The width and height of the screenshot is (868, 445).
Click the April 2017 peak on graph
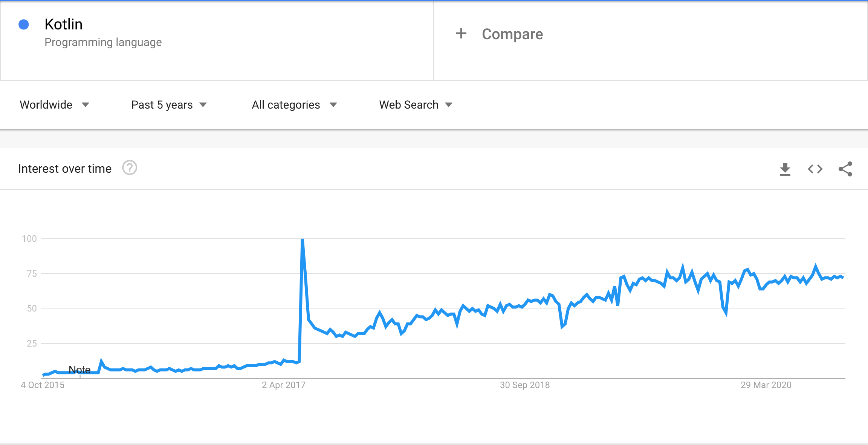(303, 239)
